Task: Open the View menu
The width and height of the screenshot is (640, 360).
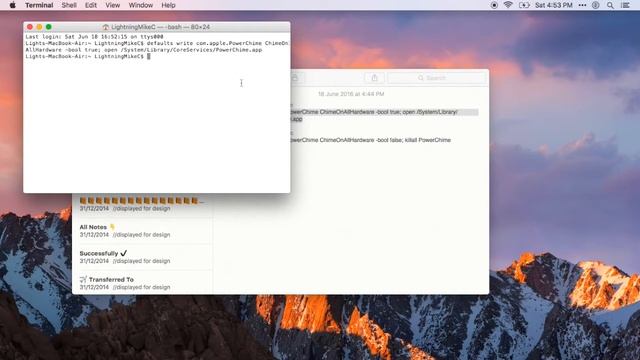Action: click(x=113, y=5)
